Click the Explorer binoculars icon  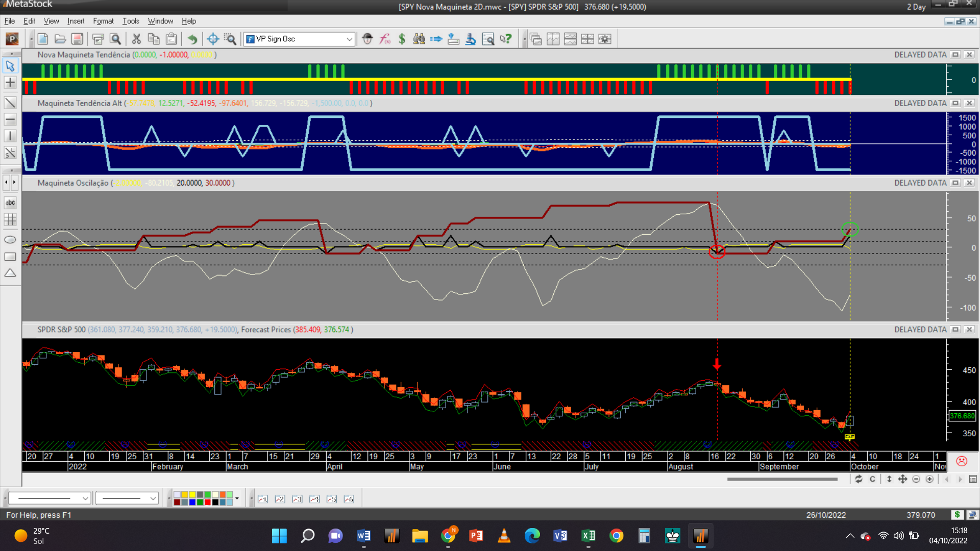coord(419,39)
